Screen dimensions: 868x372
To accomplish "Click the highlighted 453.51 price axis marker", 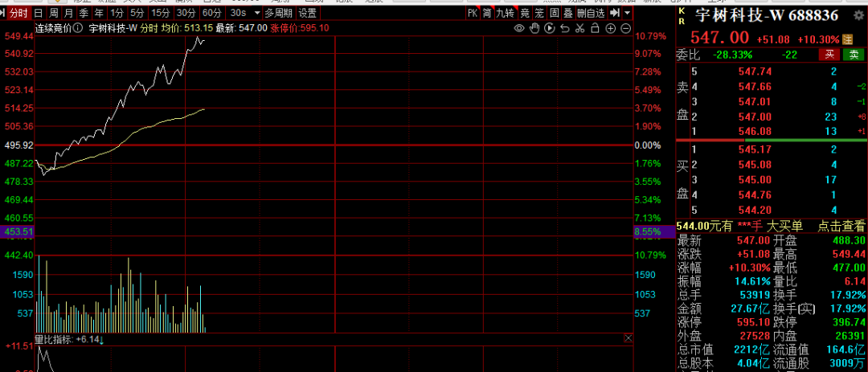I will pos(18,232).
